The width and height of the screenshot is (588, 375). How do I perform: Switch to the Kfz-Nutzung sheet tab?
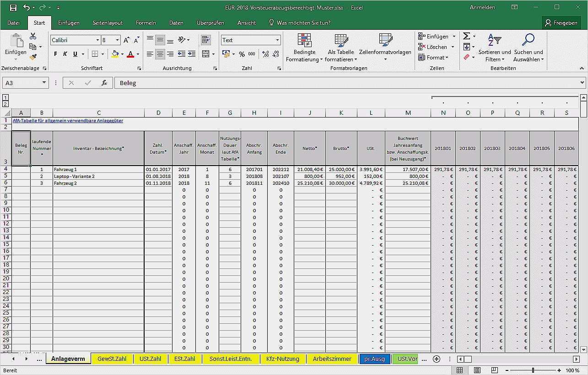(282, 359)
